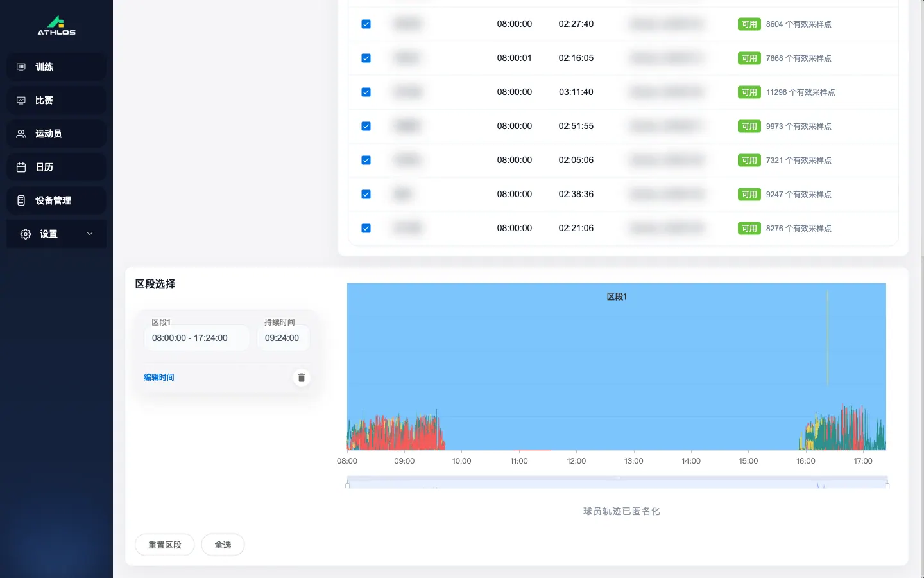924x578 pixels.
Task: Click the 训练 sidebar icon
Action: [21, 67]
